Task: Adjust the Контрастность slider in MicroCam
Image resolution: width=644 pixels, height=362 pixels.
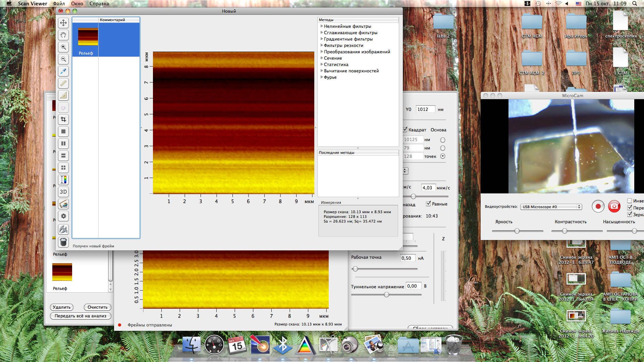Action: [565, 231]
